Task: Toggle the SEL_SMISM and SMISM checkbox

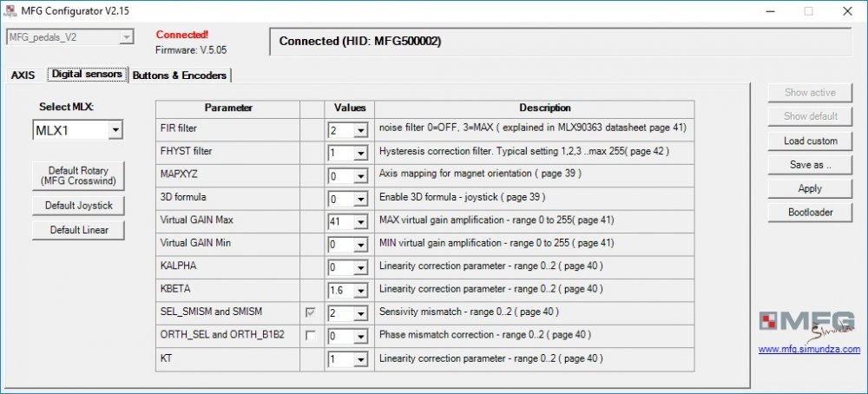Action: [311, 312]
